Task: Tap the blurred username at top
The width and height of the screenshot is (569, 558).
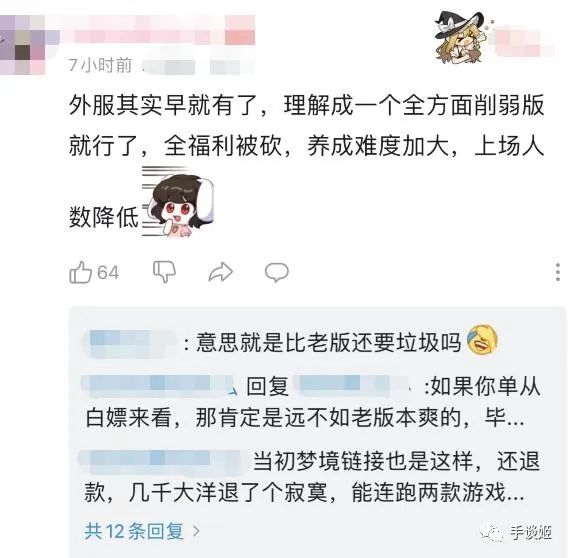Action: [157, 31]
